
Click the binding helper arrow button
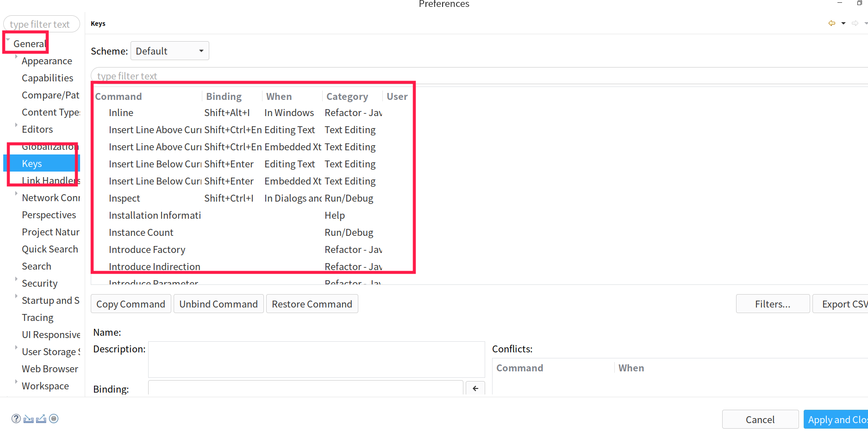click(475, 388)
